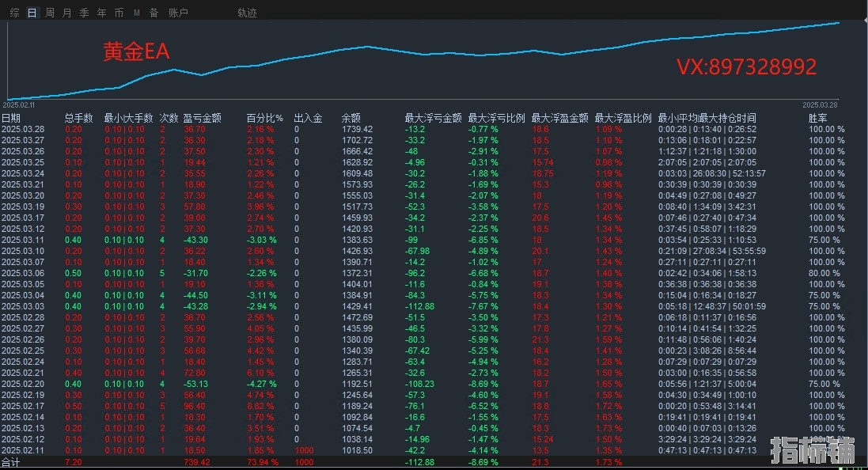868x470 pixels.
Task: Open the 周 weekly tab
Action: coord(50,13)
